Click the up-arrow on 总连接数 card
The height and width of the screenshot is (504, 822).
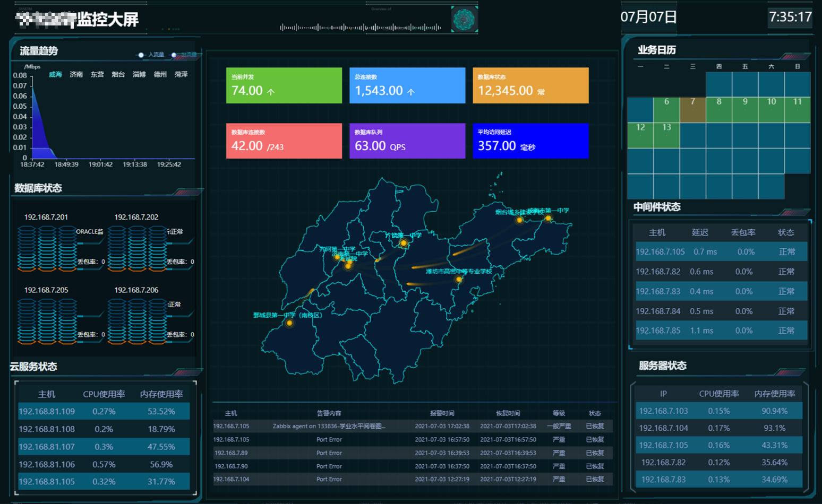coord(411,92)
